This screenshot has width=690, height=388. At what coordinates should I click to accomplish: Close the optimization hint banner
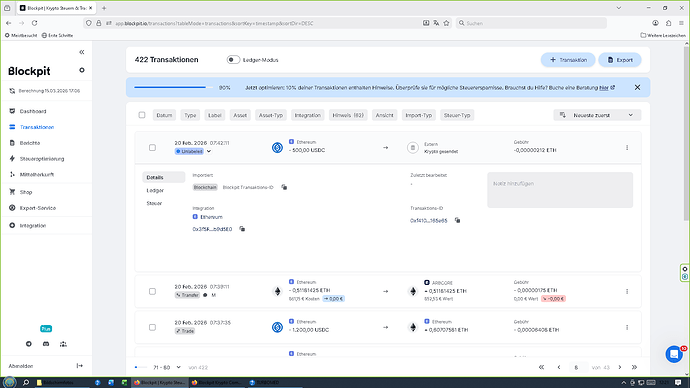[x=637, y=88]
